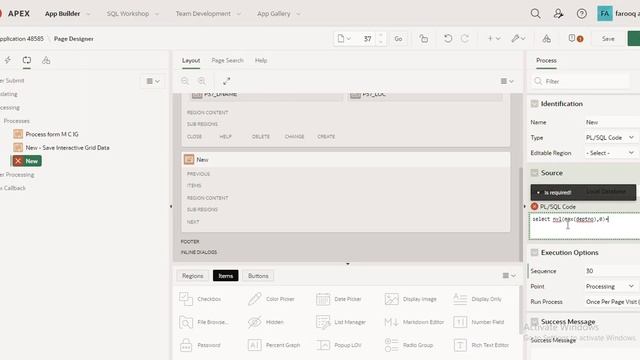
Task: Select the Popup LOV item
Action: coord(339,345)
